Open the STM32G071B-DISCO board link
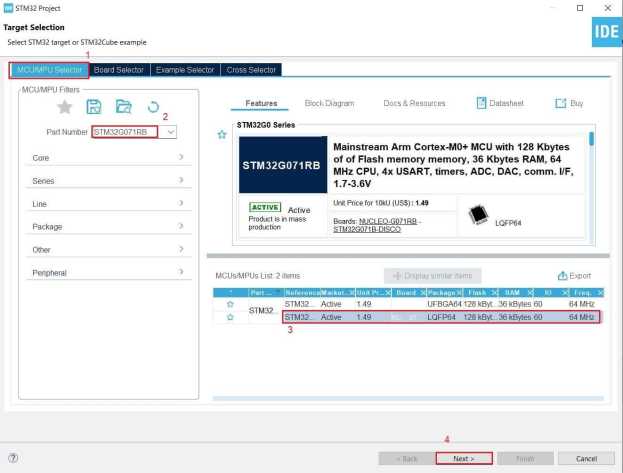 click(367, 229)
